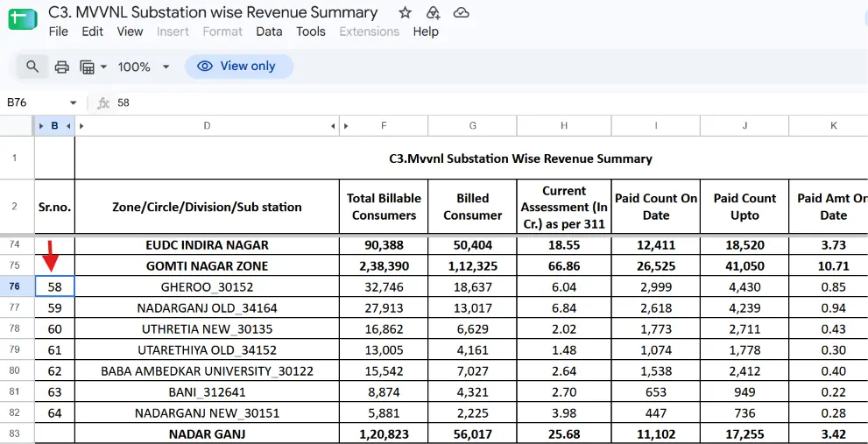Click the EUDC INDIRA NAGAR cell

[x=207, y=244]
